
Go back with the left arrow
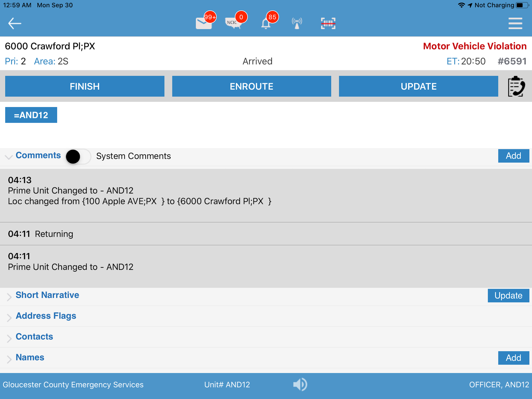[x=15, y=23]
